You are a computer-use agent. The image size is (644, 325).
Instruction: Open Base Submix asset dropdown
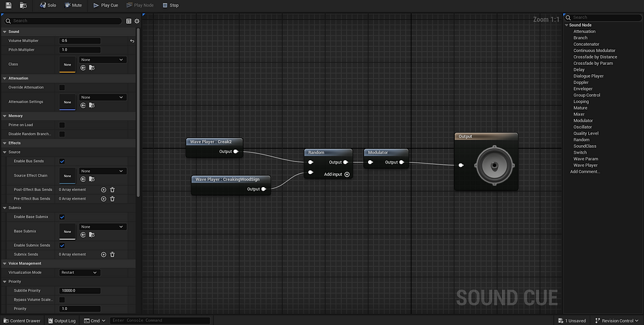(103, 227)
